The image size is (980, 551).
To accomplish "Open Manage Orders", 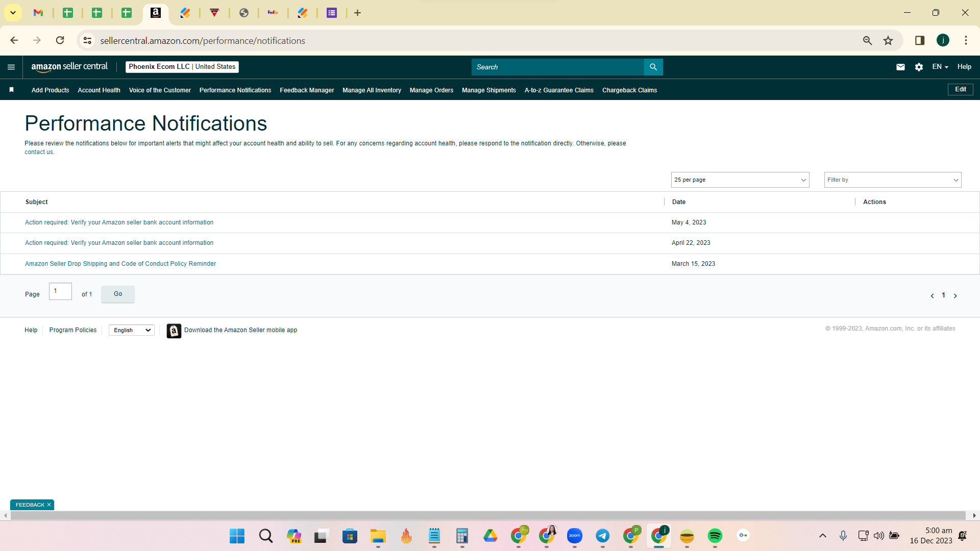I will click(x=431, y=90).
